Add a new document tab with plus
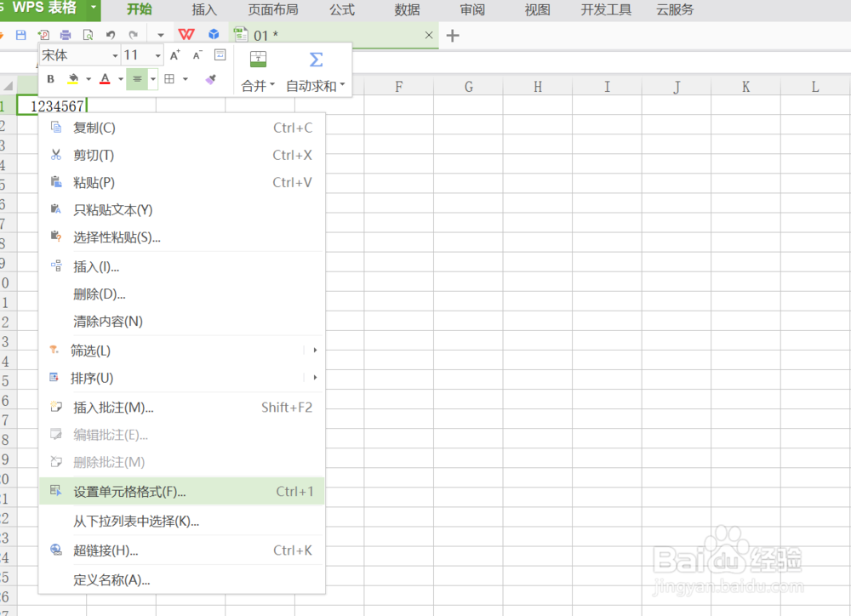 click(x=453, y=36)
